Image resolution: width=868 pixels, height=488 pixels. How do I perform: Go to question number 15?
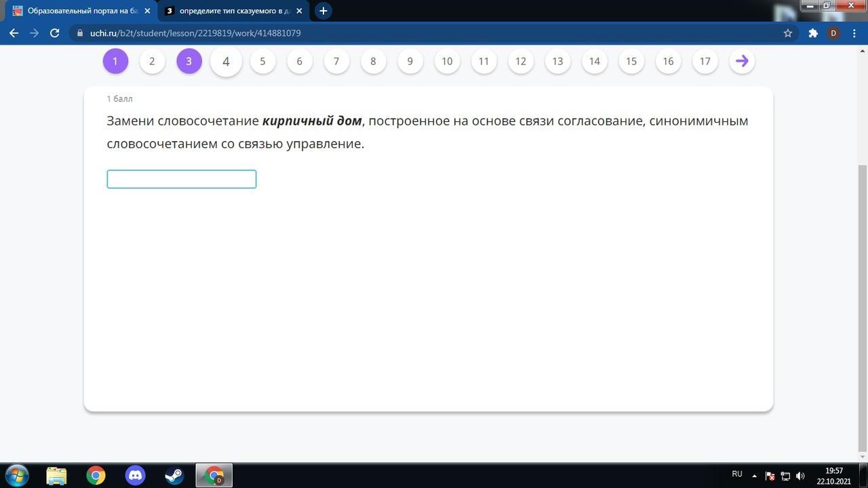(x=631, y=61)
